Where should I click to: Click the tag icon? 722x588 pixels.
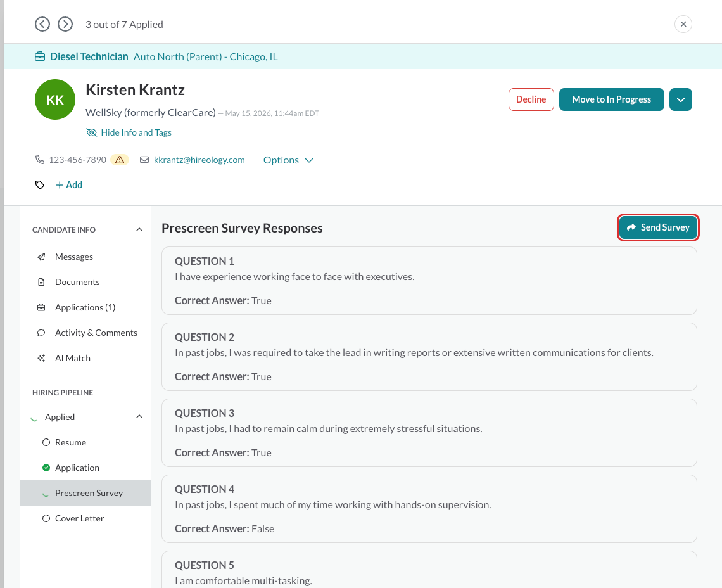(x=40, y=185)
